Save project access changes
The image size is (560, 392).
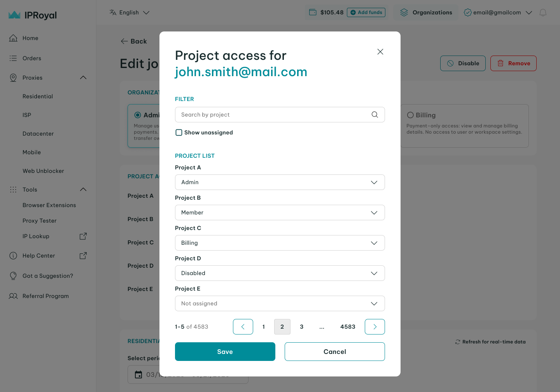(225, 352)
